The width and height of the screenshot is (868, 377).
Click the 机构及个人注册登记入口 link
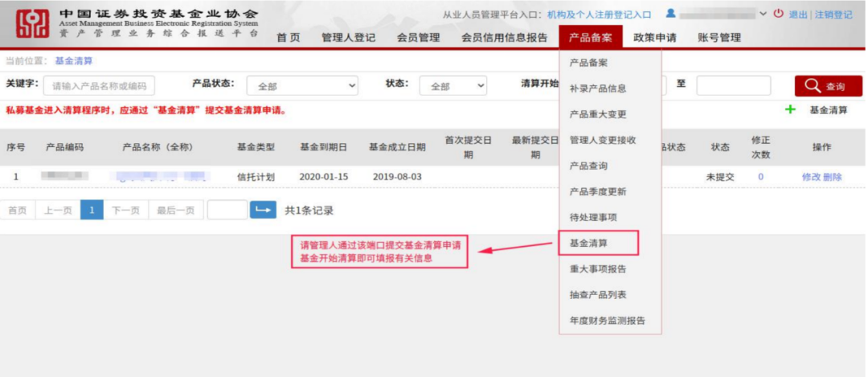click(599, 15)
